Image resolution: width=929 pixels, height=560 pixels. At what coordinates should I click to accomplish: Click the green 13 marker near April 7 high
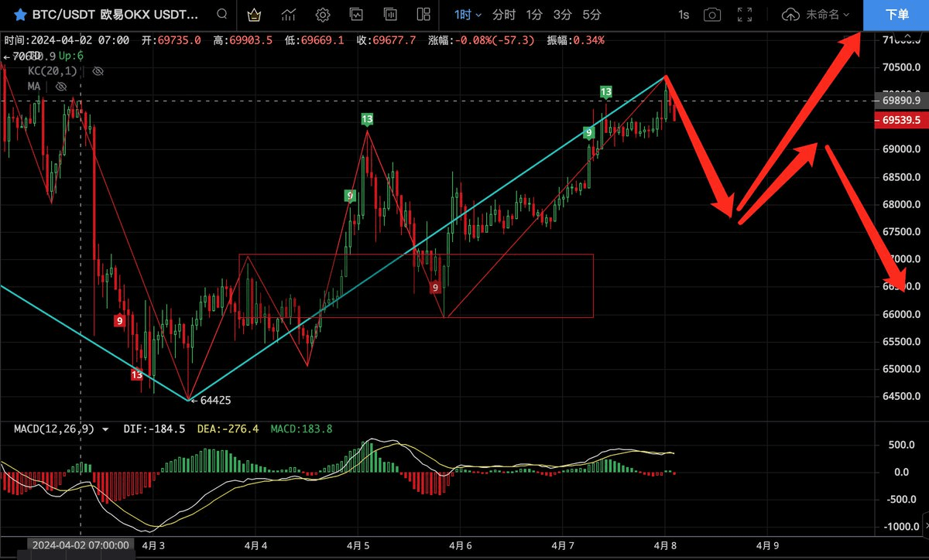[x=606, y=92]
